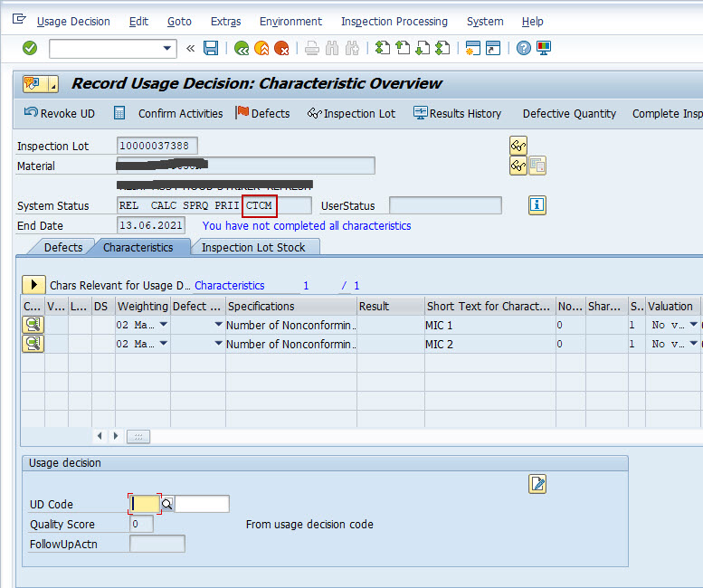The image size is (703, 588).
Task: Click table scroll right arrow
Action: point(116,436)
